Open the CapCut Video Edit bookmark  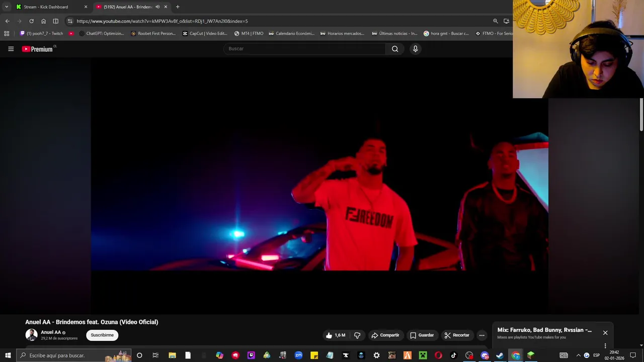(205, 34)
